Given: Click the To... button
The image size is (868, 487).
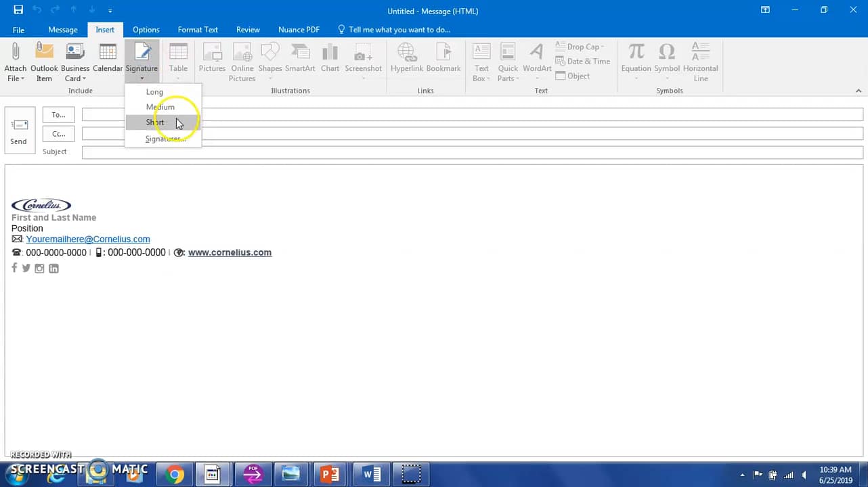Looking at the screenshot, I should 59,115.
